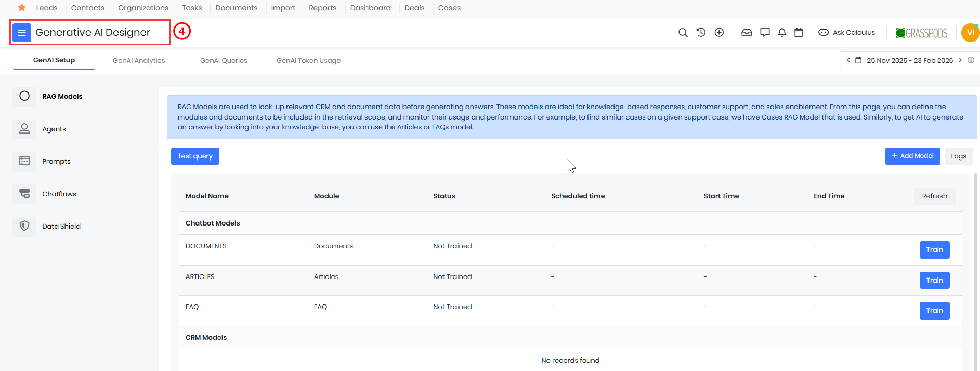Train the DOCUMENTS chatbot model
980x371 pixels.
(934, 250)
